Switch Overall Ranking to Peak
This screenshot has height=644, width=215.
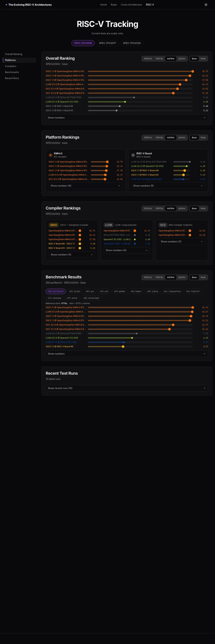203,59
